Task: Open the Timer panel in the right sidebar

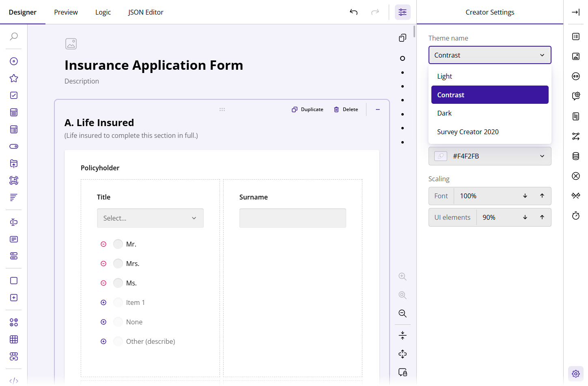Action: coord(576,216)
